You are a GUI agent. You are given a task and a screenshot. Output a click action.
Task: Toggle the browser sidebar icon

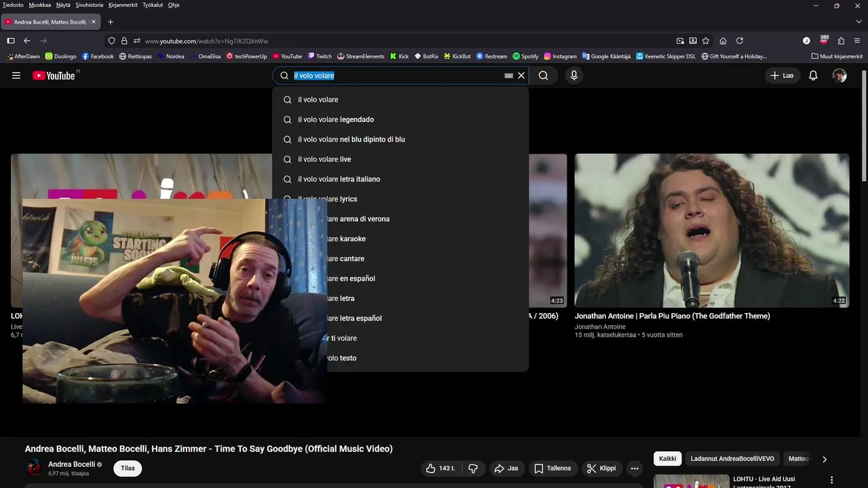coord(11,41)
